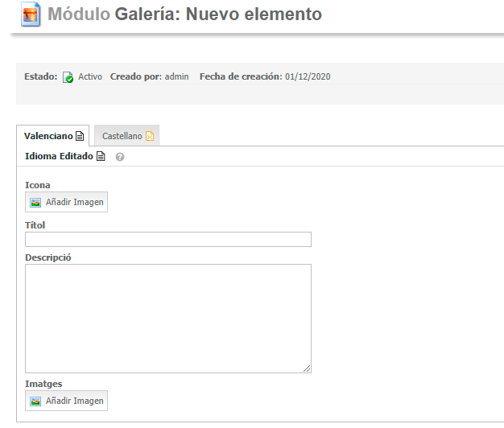
Task: Click the 'Imatges' field label
Action: 43,384
